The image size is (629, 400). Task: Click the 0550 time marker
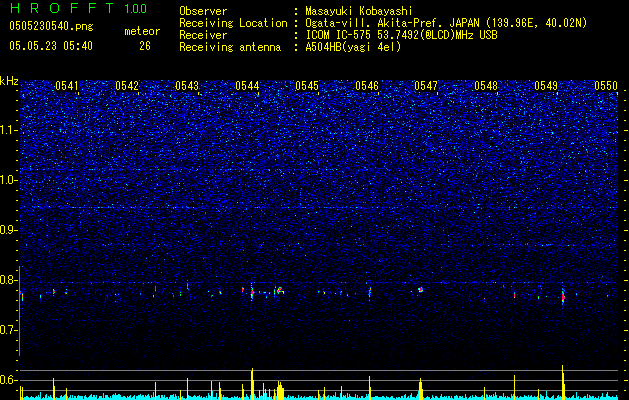click(606, 85)
